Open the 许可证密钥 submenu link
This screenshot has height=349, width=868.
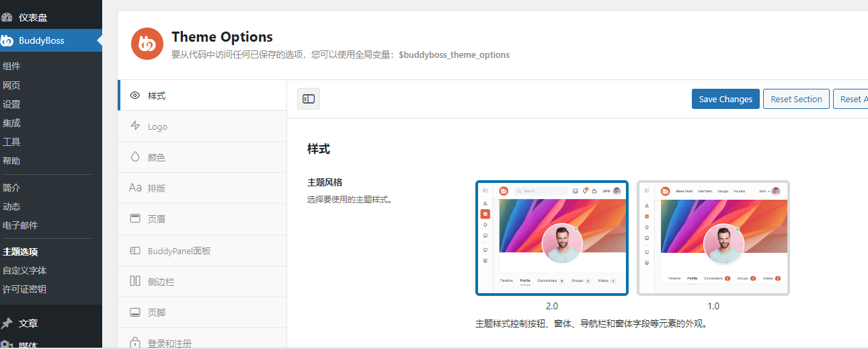click(x=24, y=289)
